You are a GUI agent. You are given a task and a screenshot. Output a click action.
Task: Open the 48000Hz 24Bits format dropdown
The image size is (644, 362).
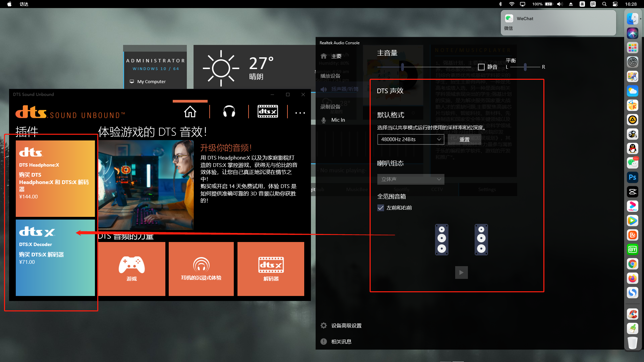tap(411, 139)
